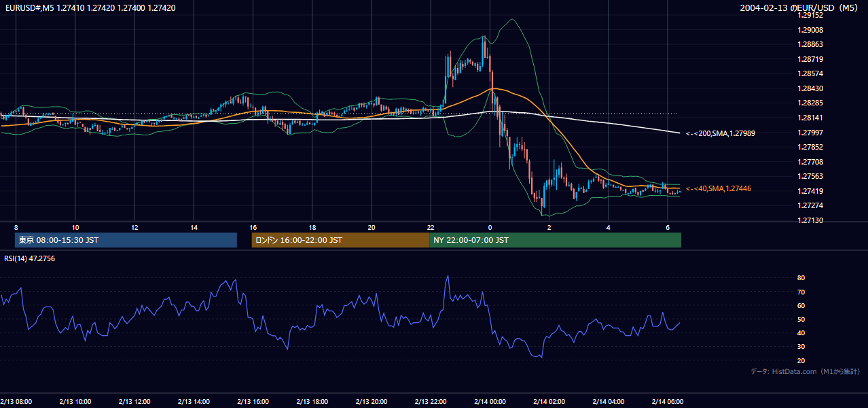Click the NY 22:00-07:00 JST session bar
The image size is (868, 408).
[555, 240]
